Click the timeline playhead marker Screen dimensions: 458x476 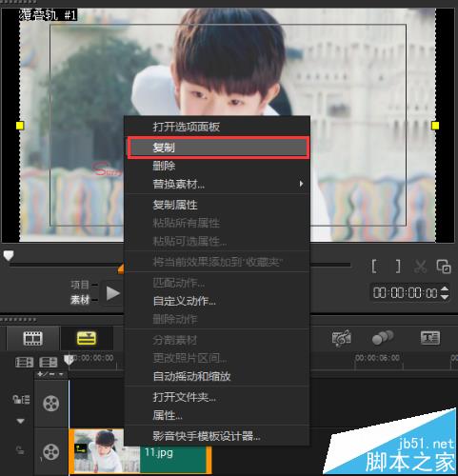tap(69, 360)
